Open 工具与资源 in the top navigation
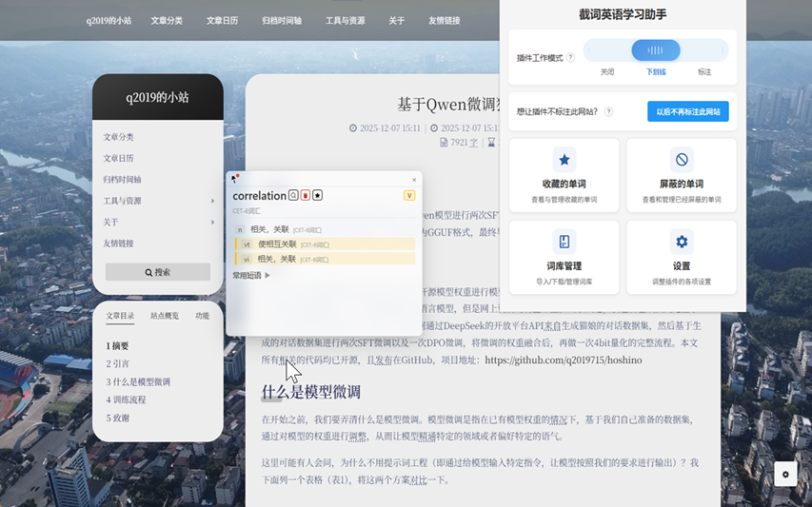The image size is (812, 507). (x=345, y=21)
